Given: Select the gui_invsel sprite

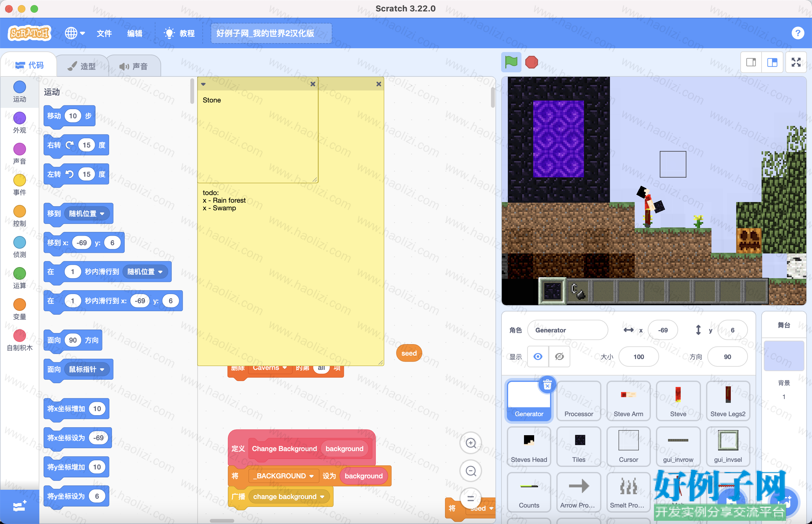Looking at the screenshot, I should pyautogui.click(x=728, y=446).
